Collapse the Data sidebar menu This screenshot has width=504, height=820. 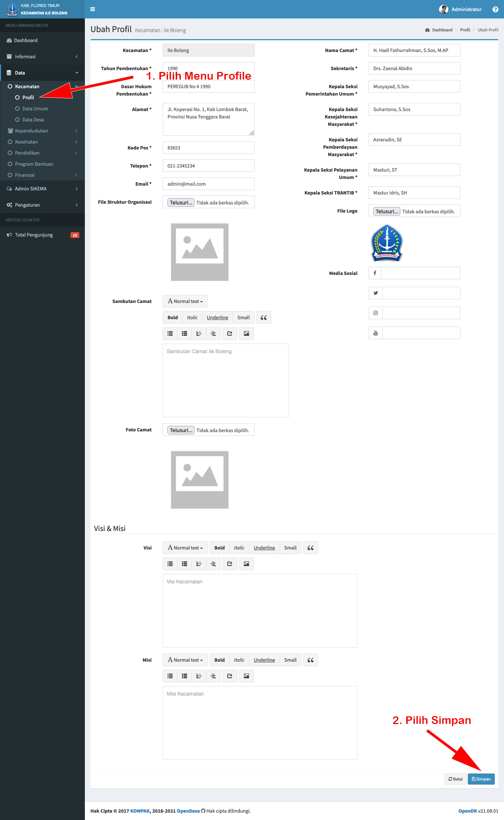pos(42,73)
